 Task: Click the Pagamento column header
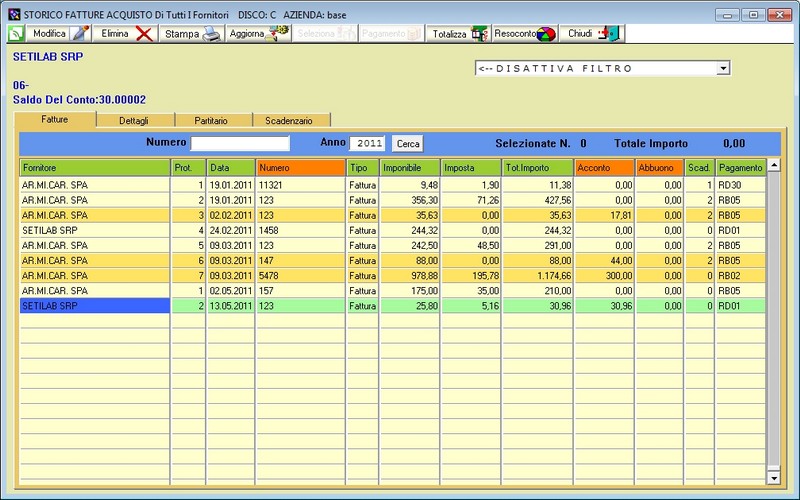click(x=741, y=167)
